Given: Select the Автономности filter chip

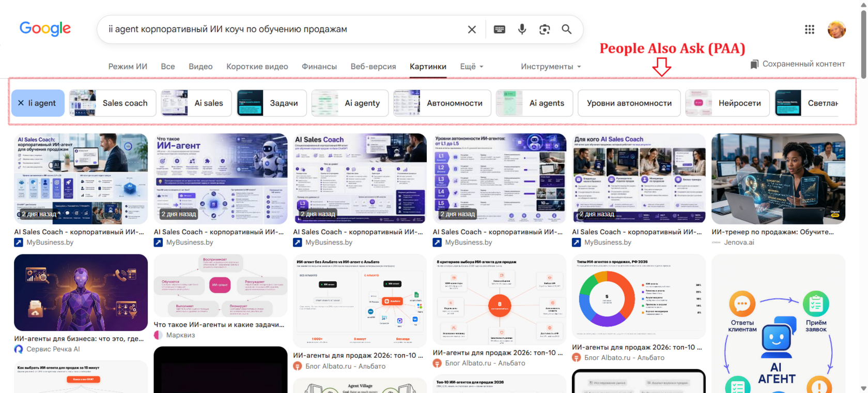Looking at the screenshot, I should (x=442, y=103).
